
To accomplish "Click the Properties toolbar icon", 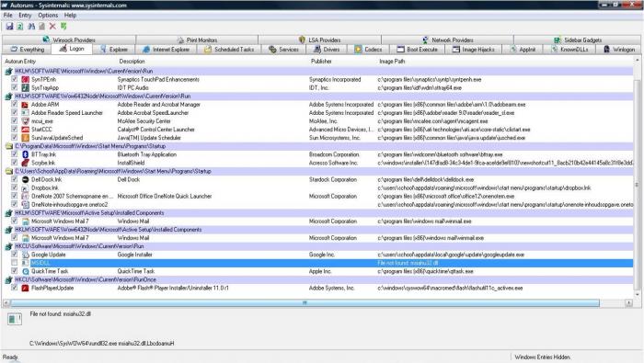I will click(x=42, y=27).
